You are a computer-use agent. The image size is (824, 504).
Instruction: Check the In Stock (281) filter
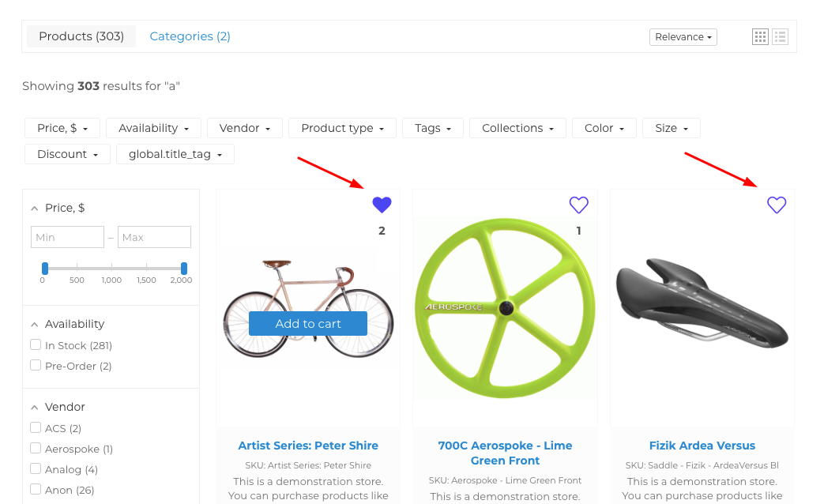36,344
